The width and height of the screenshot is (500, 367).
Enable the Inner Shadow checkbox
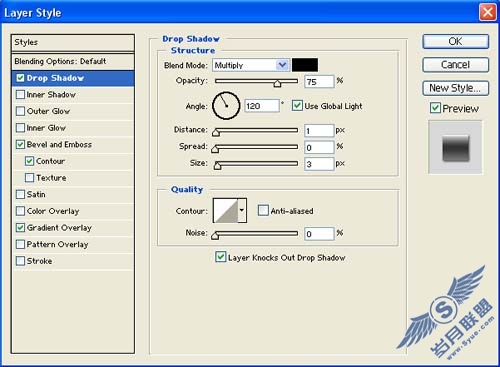click(20, 95)
